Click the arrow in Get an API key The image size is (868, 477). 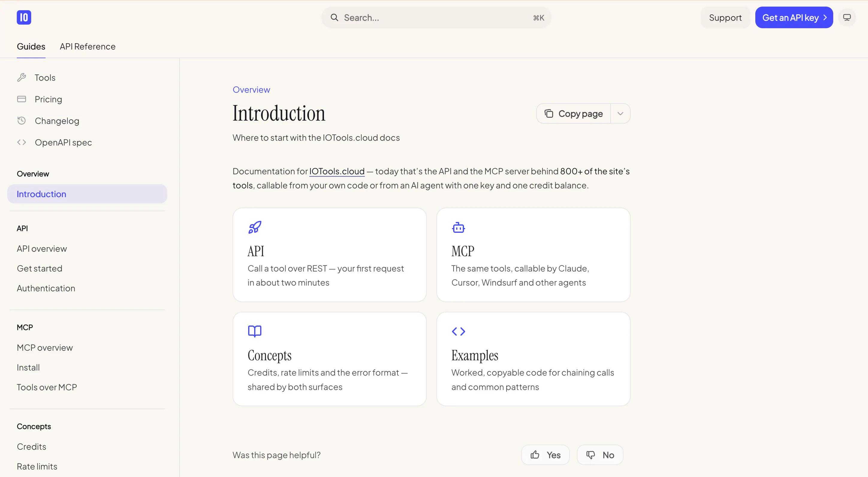pyautogui.click(x=825, y=17)
